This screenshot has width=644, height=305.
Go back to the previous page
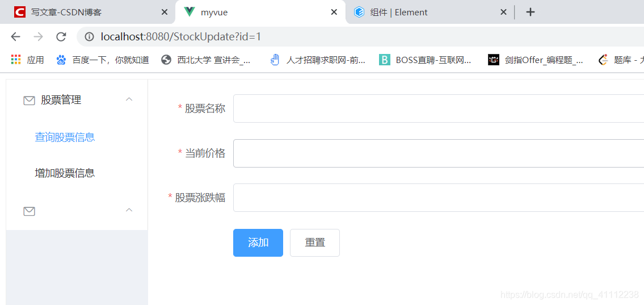tap(16, 37)
